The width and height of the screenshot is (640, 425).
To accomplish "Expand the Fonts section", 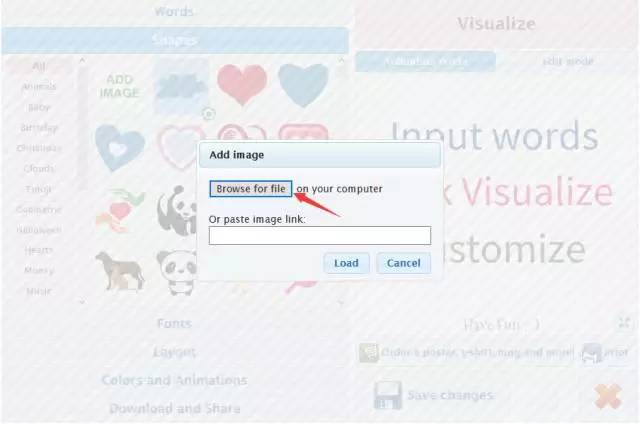I will point(174,323).
